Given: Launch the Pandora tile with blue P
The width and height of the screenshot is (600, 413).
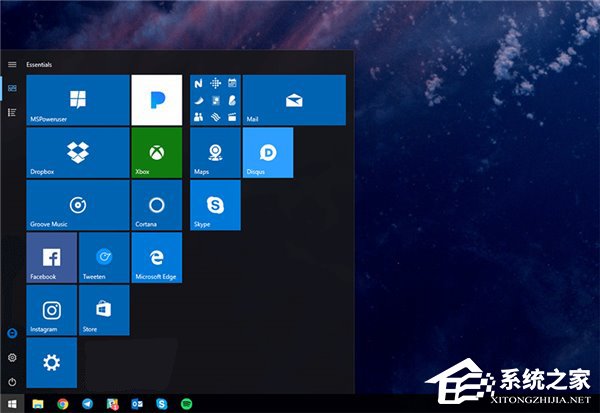Looking at the screenshot, I should [x=157, y=100].
